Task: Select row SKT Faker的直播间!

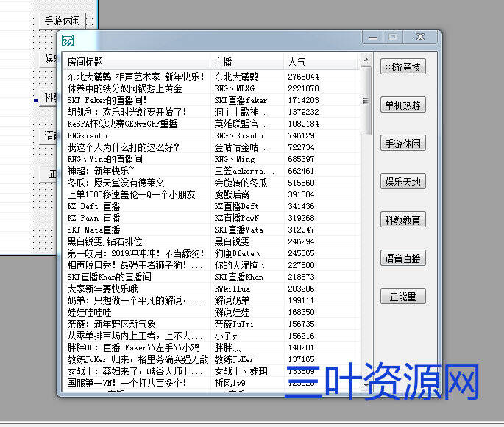Action: click(210, 100)
